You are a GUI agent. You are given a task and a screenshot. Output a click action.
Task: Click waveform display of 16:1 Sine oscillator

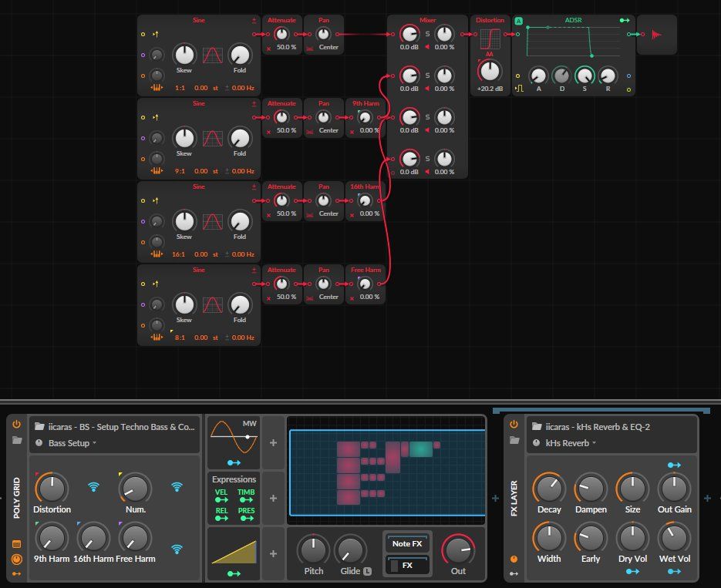click(212, 221)
